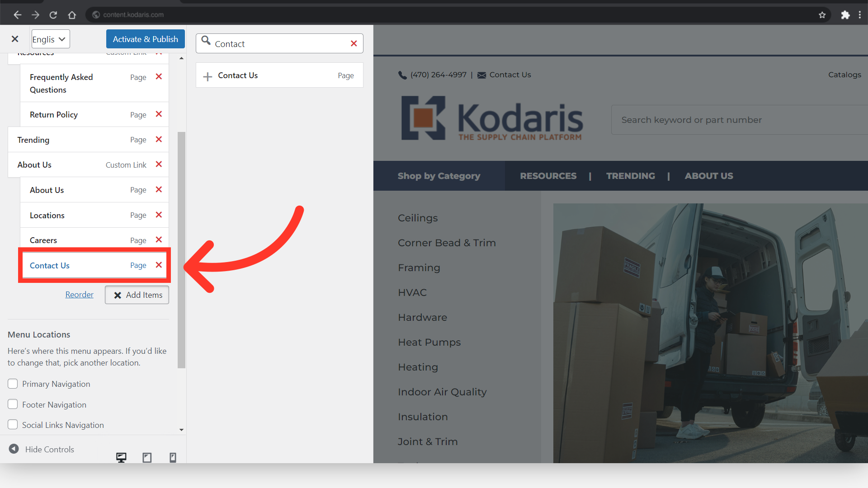This screenshot has height=488, width=868.
Task: Click the Reorder link
Action: pyautogui.click(x=79, y=295)
